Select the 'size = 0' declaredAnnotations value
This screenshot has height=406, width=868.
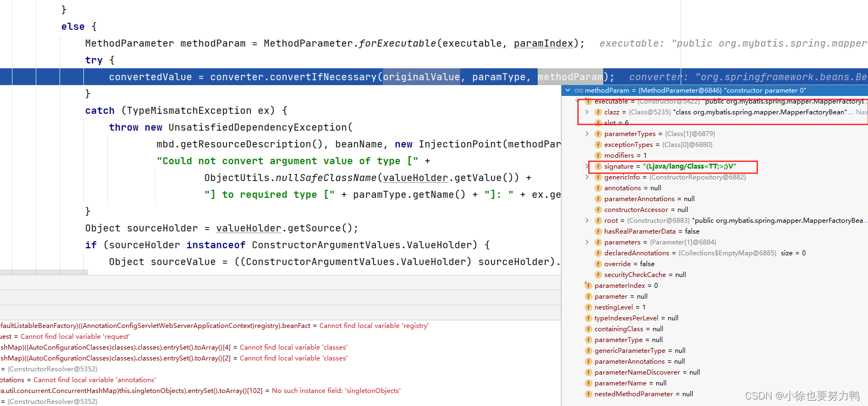pos(793,253)
